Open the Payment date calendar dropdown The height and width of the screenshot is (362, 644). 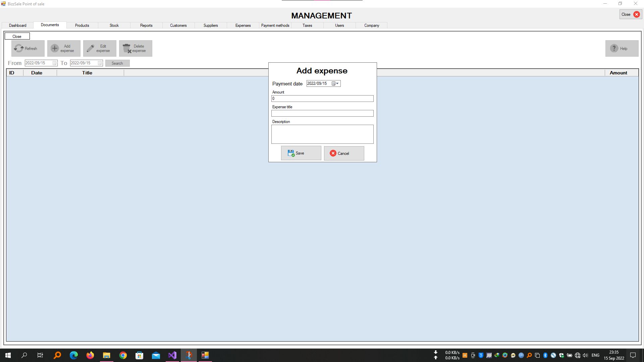click(335, 83)
